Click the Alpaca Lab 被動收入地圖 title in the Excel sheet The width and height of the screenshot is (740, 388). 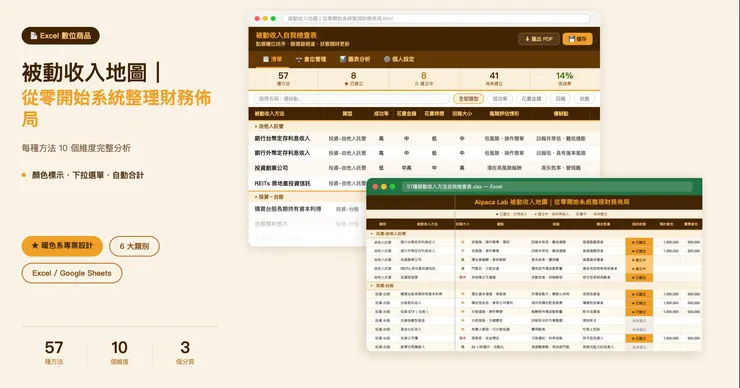tap(552, 202)
